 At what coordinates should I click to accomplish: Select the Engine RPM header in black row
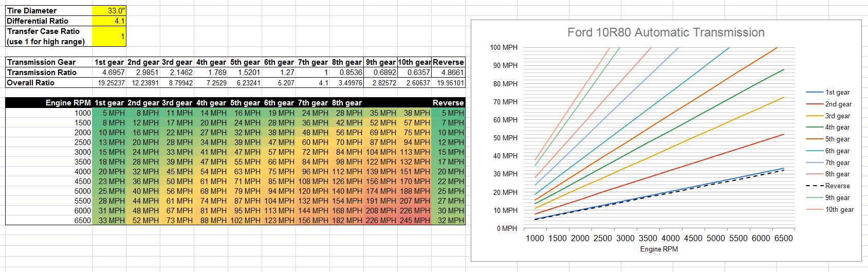pos(68,103)
